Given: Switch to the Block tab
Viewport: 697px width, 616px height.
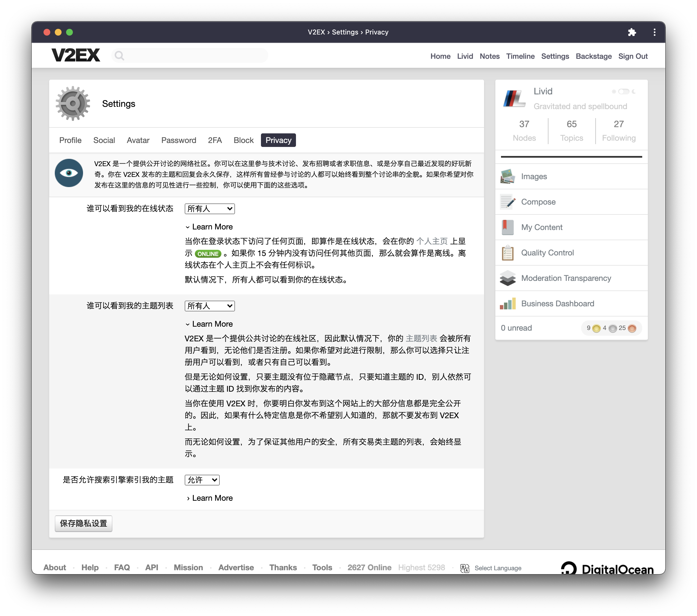Looking at the screenshot, I should [243, 140].
